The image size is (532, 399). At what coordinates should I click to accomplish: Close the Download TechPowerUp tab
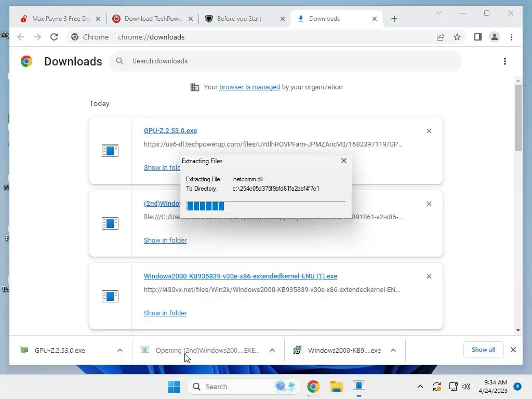[191, 19]
